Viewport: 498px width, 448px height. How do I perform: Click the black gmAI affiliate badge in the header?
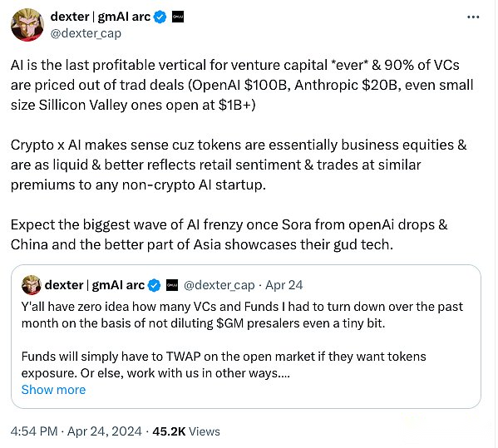[178, 17]
